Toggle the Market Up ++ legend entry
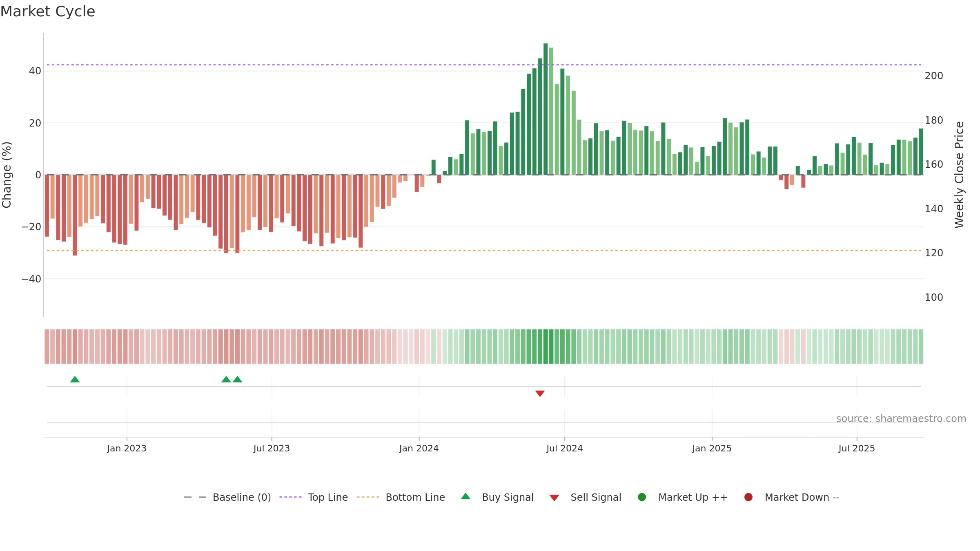Viewport: 980px width, 551px height. (x=682, y=497)
